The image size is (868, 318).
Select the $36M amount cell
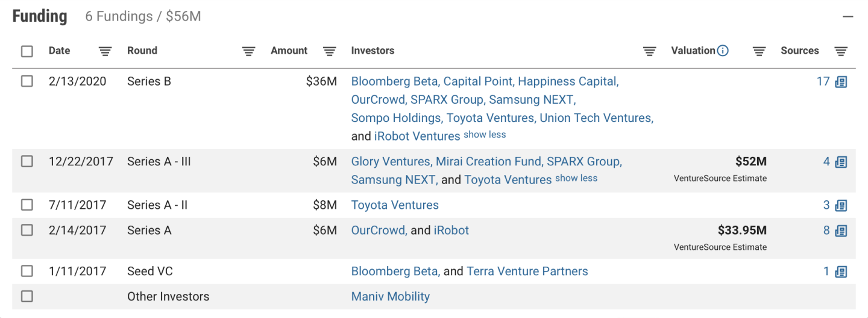point(321,81)
